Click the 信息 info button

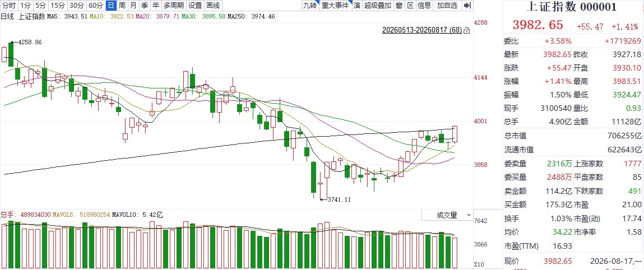[x=424, y=6]
